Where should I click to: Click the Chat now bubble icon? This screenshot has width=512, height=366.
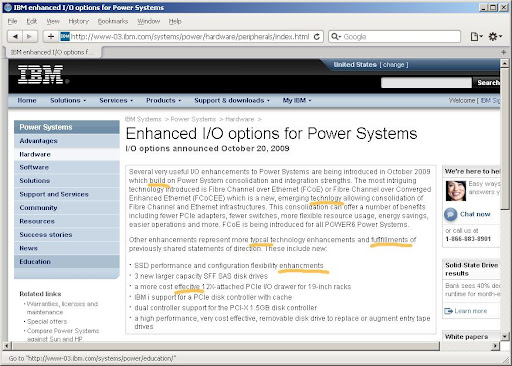click(450, 214)
